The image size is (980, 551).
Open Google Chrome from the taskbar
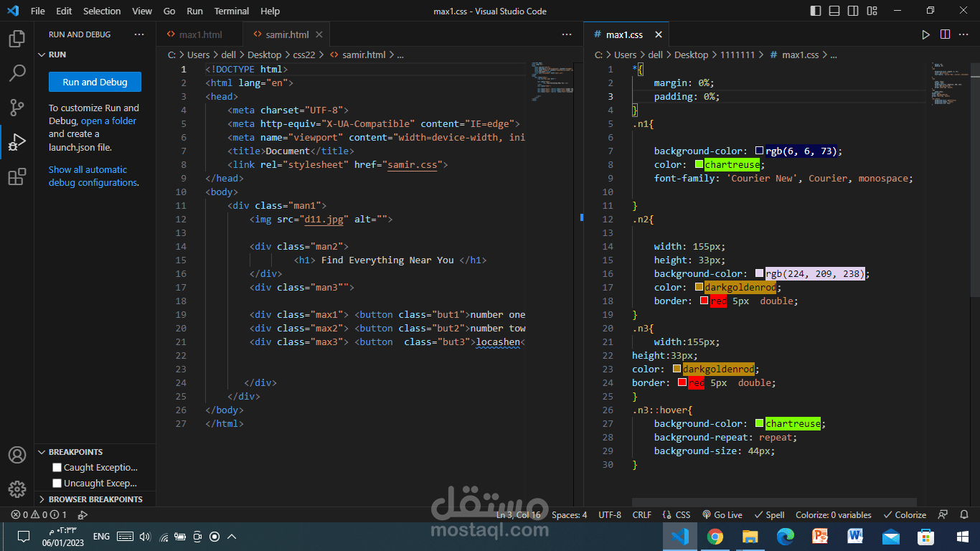[715, 537]
